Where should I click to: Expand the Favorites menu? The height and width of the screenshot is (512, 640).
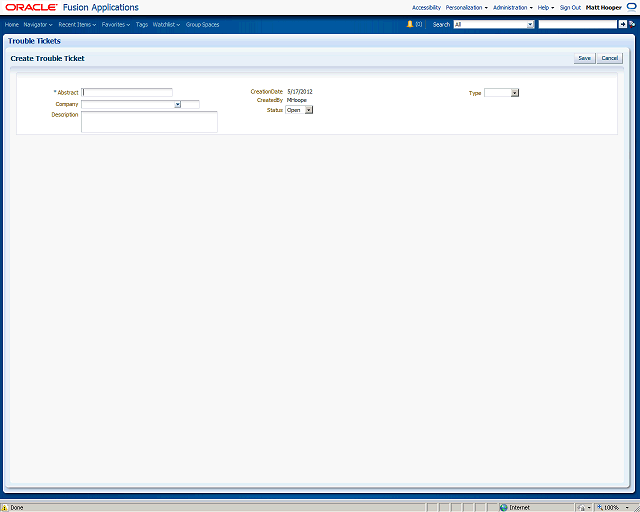116,24
